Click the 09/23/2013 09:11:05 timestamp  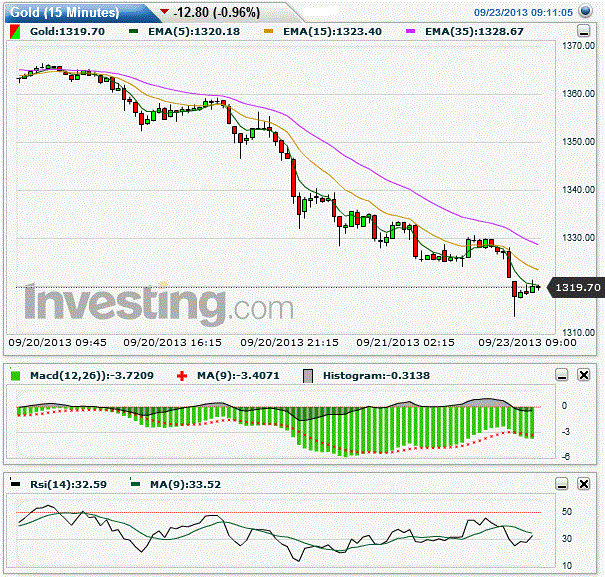pos(523,12)
